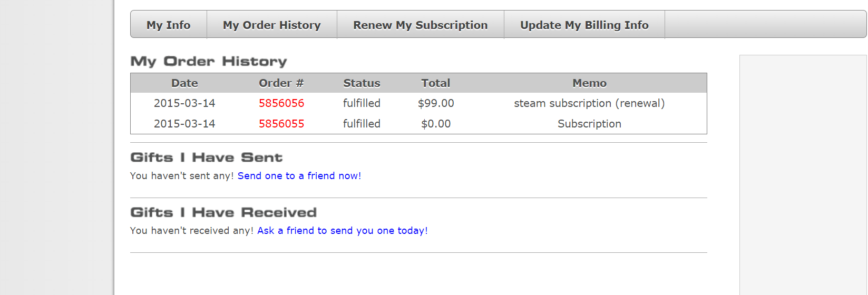Switch to the My Order History tab
Image resolution: width=868 pixels, height=295 pixels.
coord(271,25)
